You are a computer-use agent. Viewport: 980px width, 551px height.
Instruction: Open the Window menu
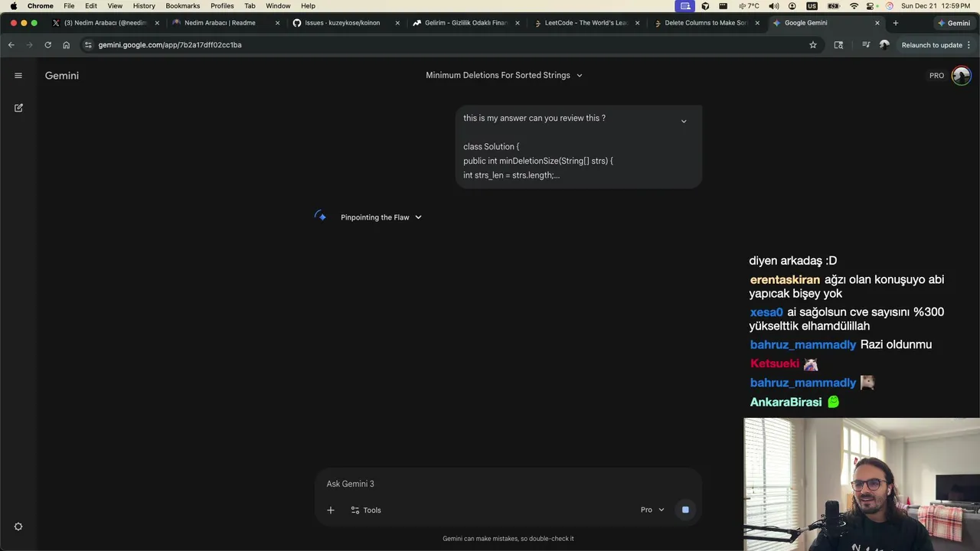coord(278,6)
